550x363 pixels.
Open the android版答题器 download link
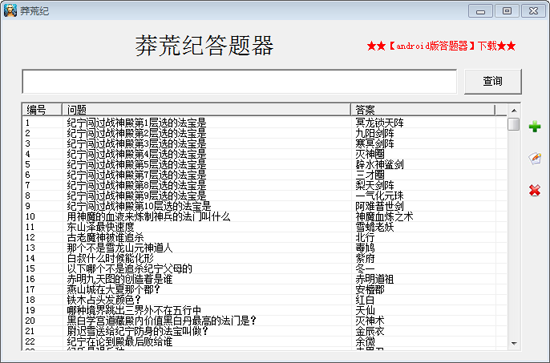(x=441, y=46)
